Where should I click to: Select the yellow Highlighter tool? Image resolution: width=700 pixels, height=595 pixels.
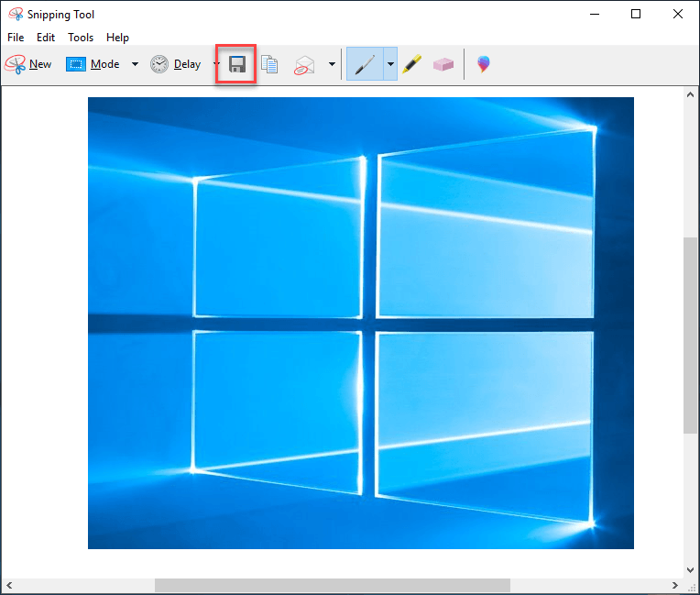click(411, 64)
